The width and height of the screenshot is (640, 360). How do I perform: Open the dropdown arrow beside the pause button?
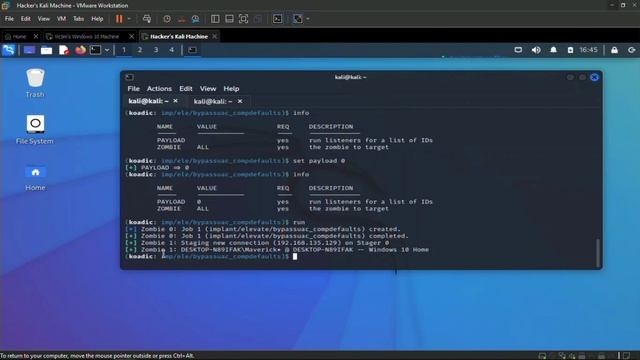click(x=129, y=19)
